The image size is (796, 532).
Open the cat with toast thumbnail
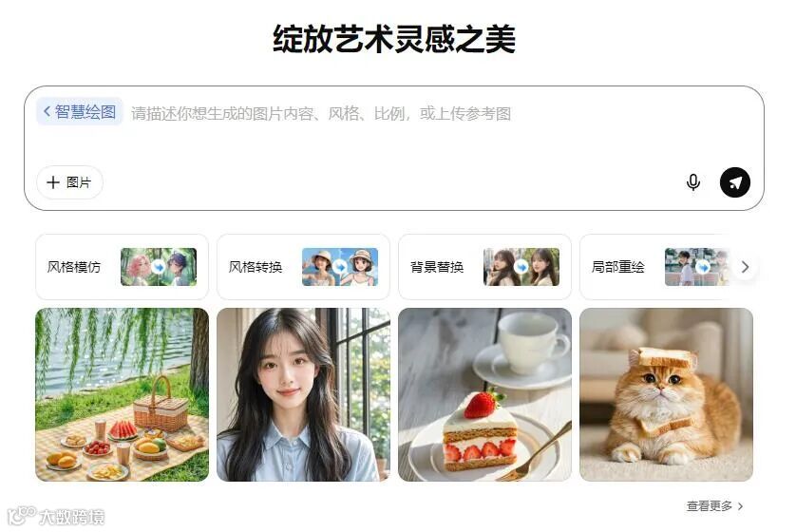[666, 394]
